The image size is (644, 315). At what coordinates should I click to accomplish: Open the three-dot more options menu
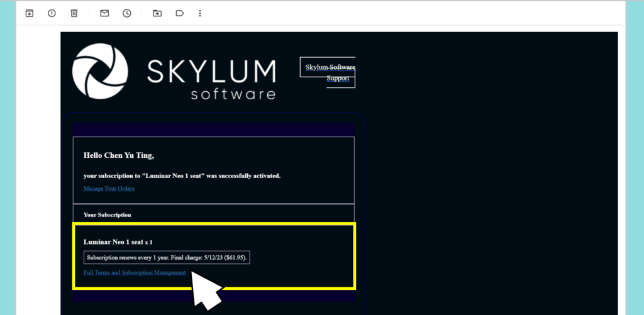(x=200, y=14)
